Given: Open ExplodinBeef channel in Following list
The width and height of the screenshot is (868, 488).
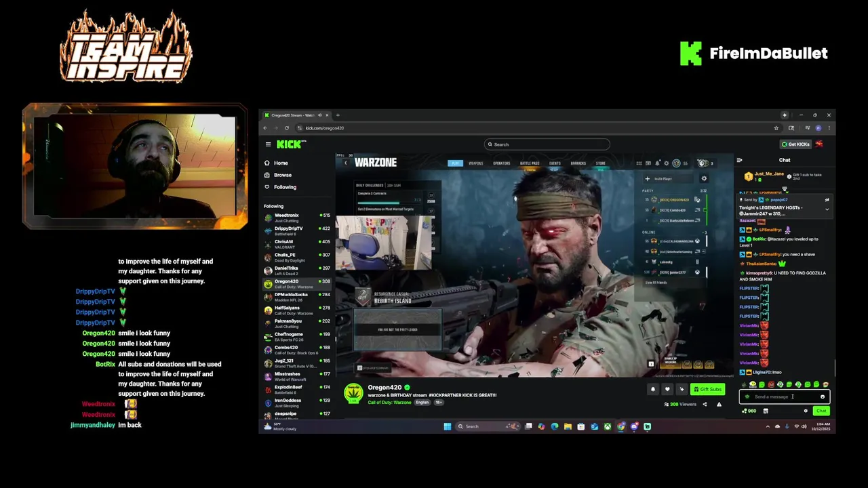Looking at the screenshot, I should [x=297, y=389].
